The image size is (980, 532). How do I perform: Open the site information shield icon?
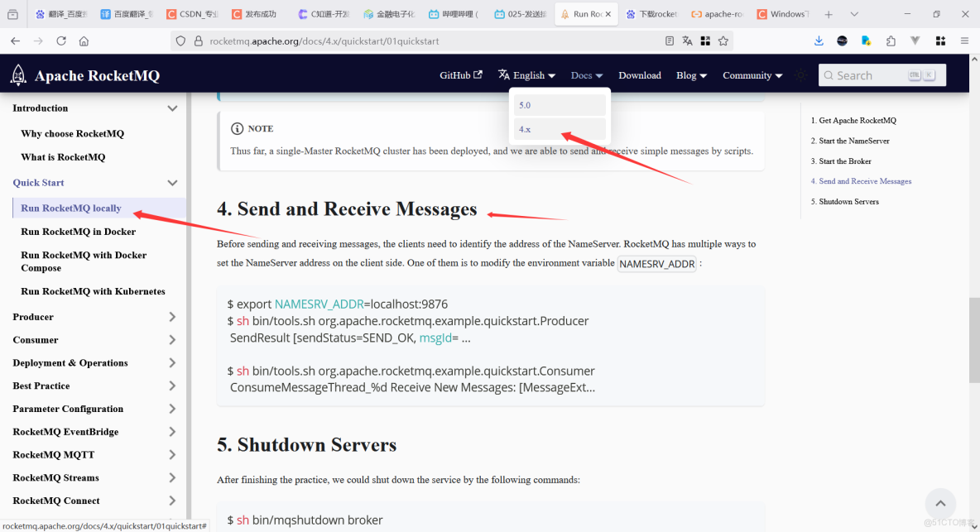click(x=180, y=41)
